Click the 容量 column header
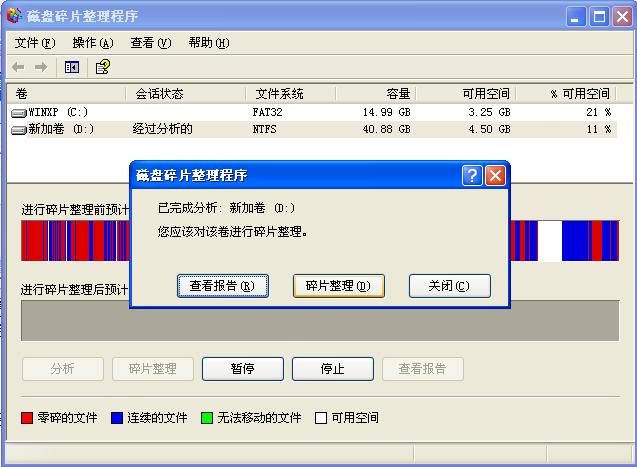This screenshot has width=637, height=467. tap(376, 94)
